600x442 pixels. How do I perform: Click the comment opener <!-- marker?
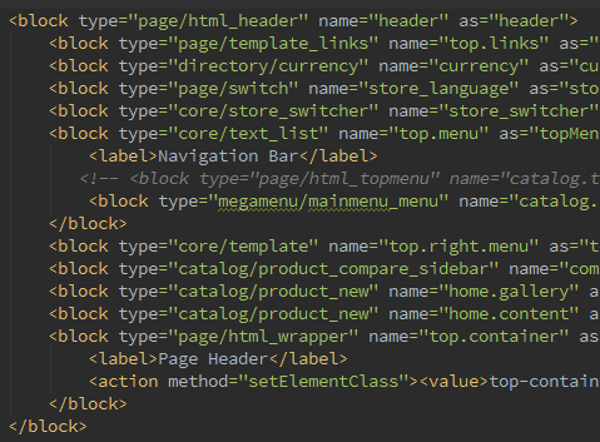pyautogui.click(x=99, y=179)
